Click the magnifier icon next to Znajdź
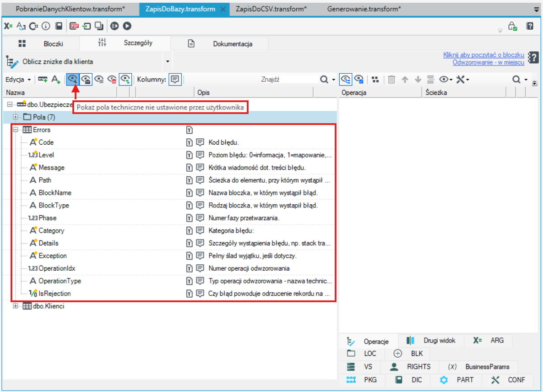 click(324, 79)
